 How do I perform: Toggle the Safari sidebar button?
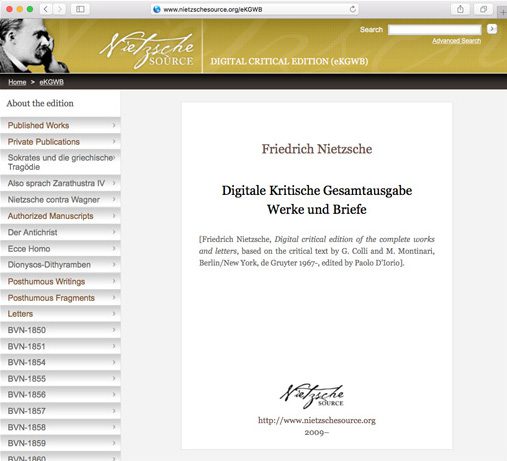pyautogui.click(x=80, y=9)
